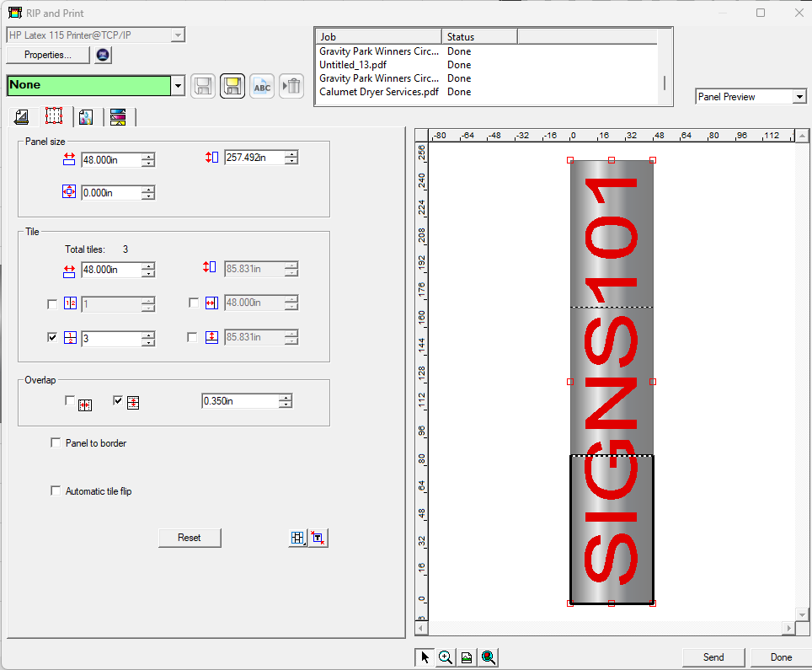Screen dimensions: 812x670
Task: Expand the None preset dropdown
Action: tap(178, 86)
